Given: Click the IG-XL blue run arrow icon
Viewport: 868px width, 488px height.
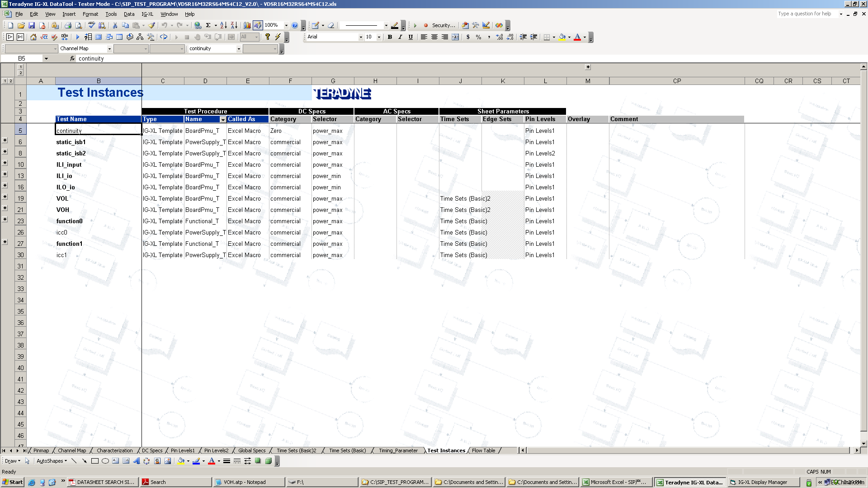Looking at the screenshot, I should [77, 37].
